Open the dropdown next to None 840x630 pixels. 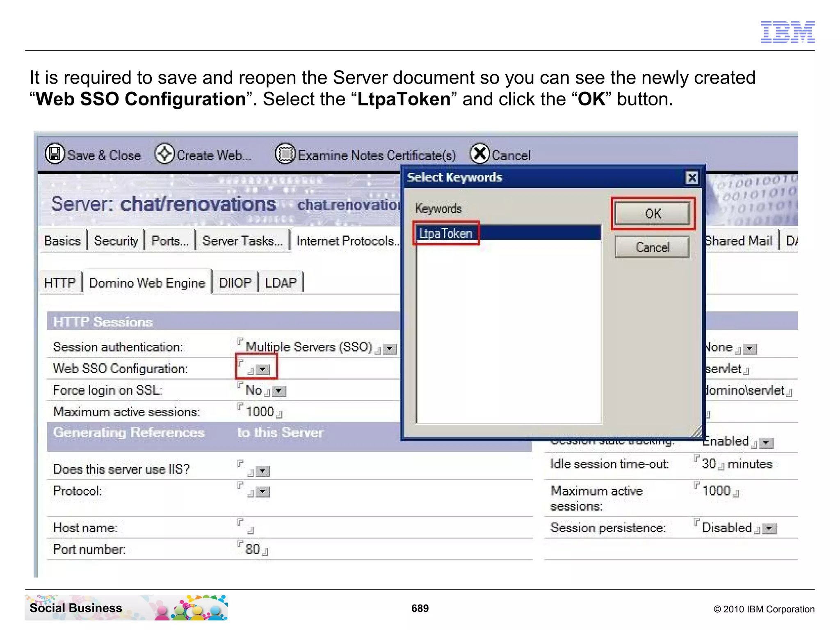pyautogui.click(x=750, y=349)
